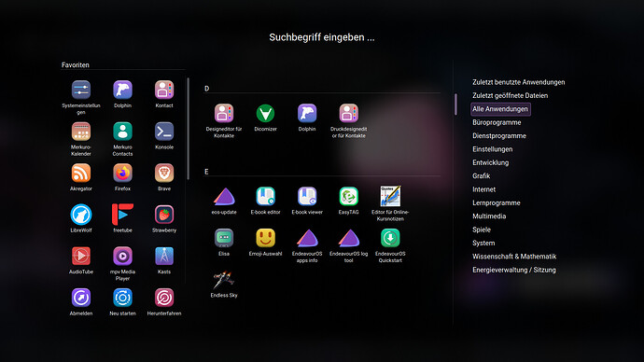Launch EndeavourOS log tool

pos(348,238)
